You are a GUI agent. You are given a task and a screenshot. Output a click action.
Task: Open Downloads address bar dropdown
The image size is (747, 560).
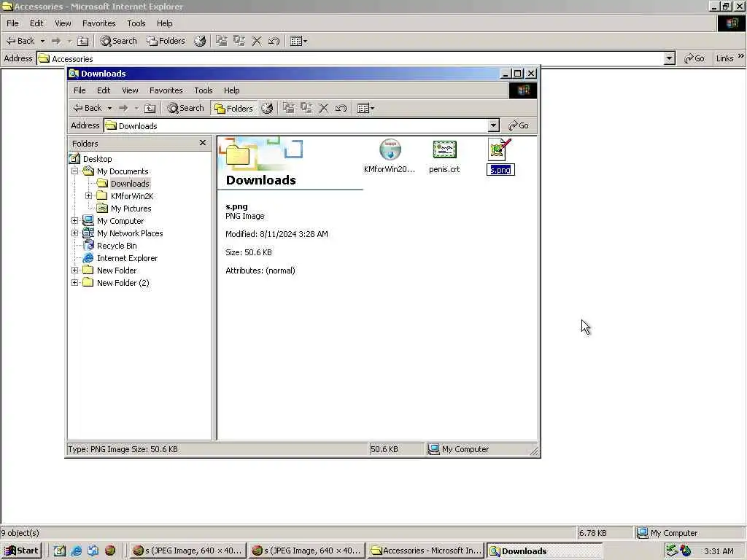[494, 125]
